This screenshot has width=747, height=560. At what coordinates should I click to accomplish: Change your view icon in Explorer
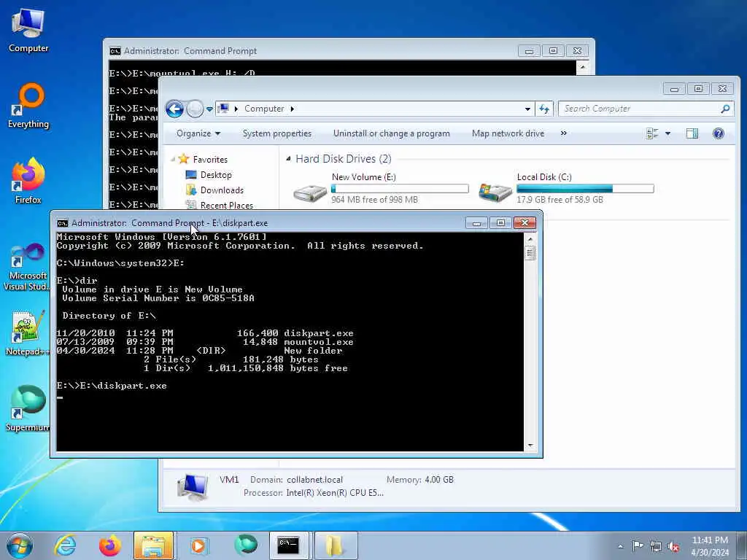652,134
